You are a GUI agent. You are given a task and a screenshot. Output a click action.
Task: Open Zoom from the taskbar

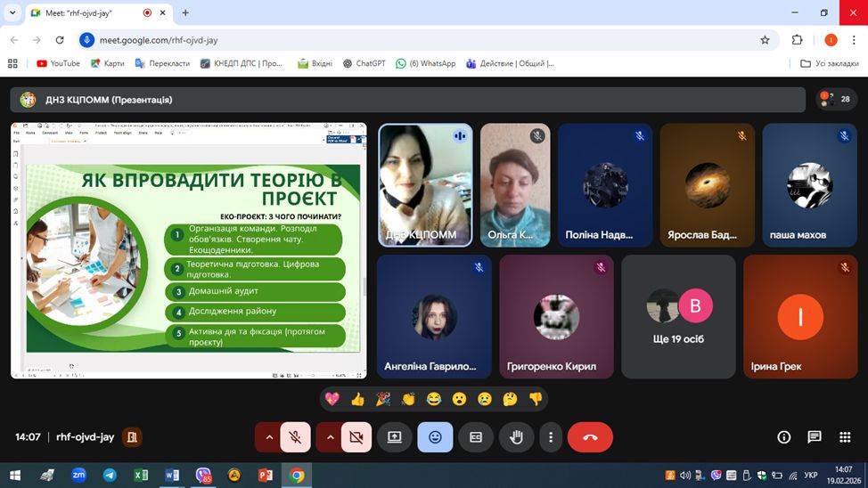pos(78,476)
